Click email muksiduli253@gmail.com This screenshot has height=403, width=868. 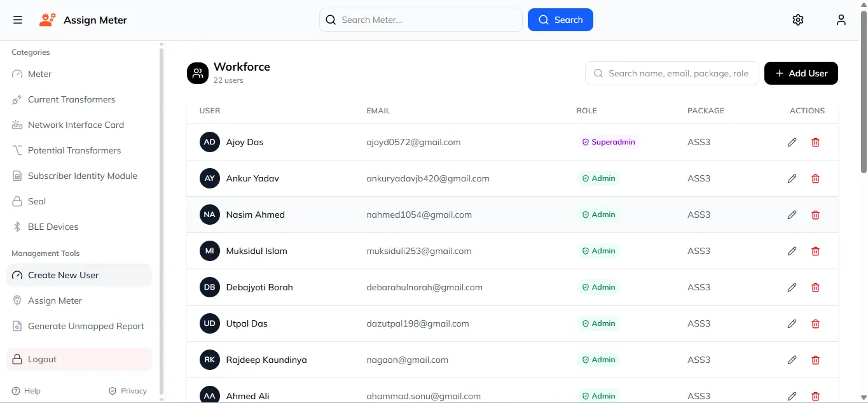(x=419, y=251)
